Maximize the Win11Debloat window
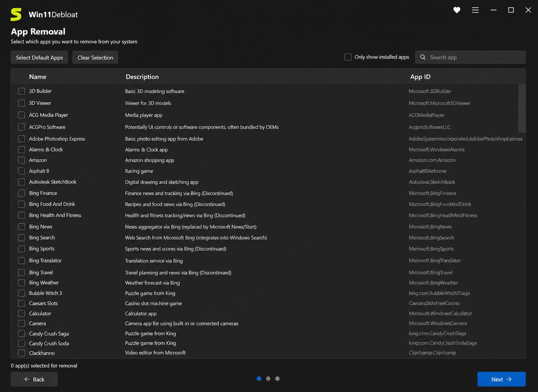 511,10
